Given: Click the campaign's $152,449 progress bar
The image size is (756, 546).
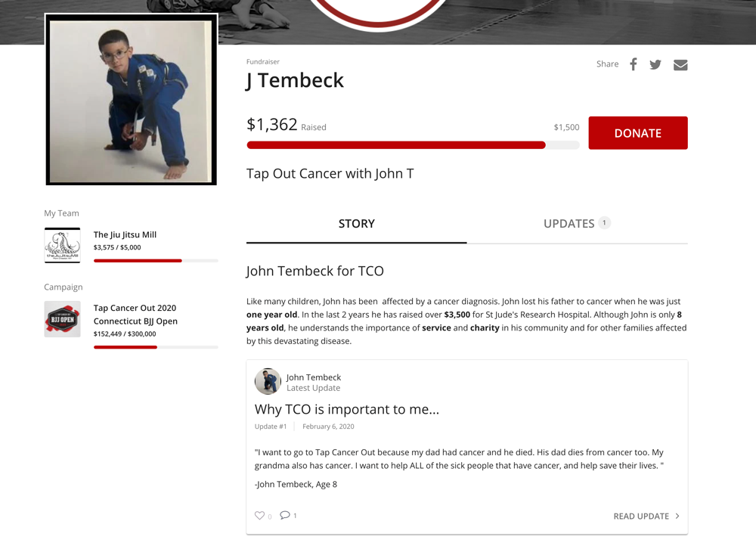Looking at the screenshot, I should (156, 347).
